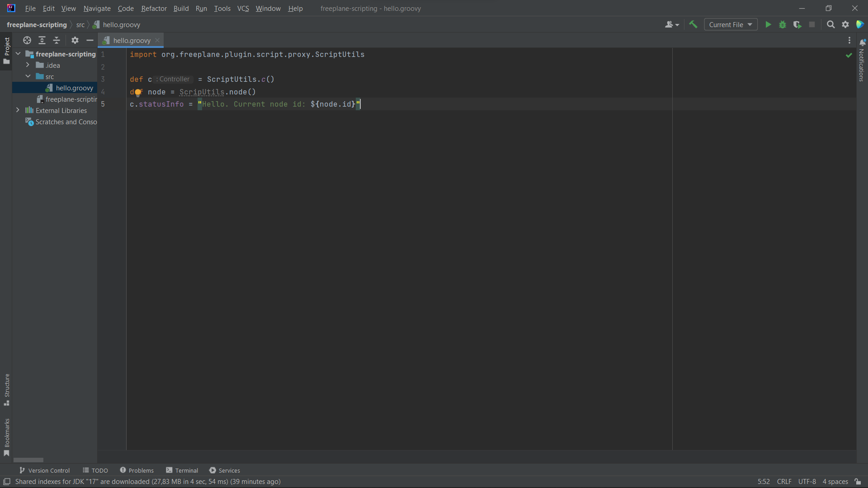Open the Navigate menu
The height and width of the screenshot is (488, 868).
tap(97, 9)
